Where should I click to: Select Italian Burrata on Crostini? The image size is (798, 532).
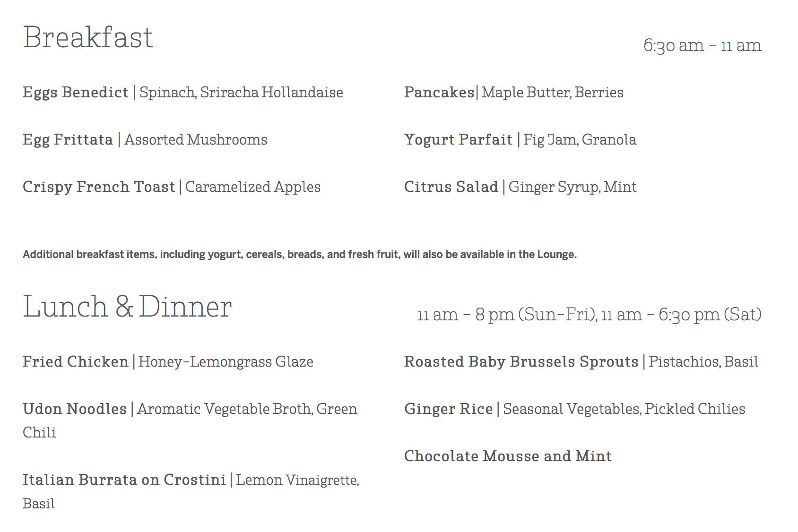click(124, 480)
